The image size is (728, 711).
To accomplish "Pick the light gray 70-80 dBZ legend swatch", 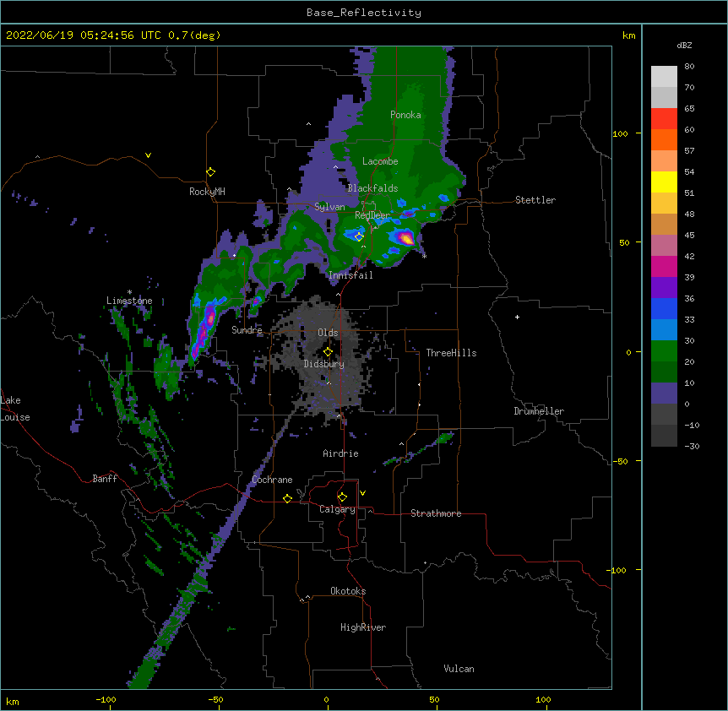I will [x=664, y=77].
